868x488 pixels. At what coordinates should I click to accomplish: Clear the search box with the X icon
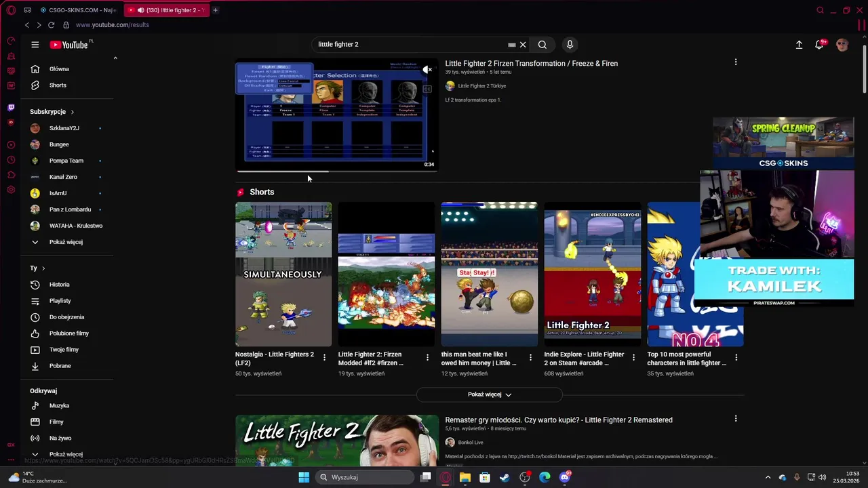tap(523, 45)
